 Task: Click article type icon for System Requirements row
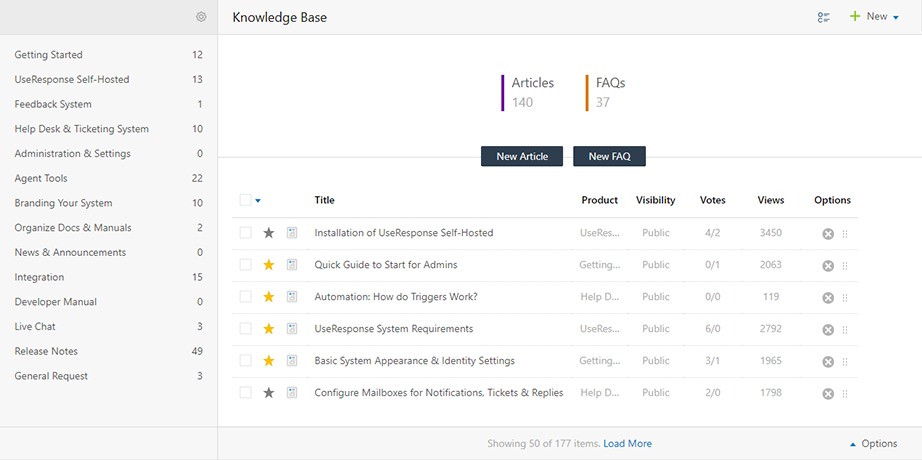292,329
